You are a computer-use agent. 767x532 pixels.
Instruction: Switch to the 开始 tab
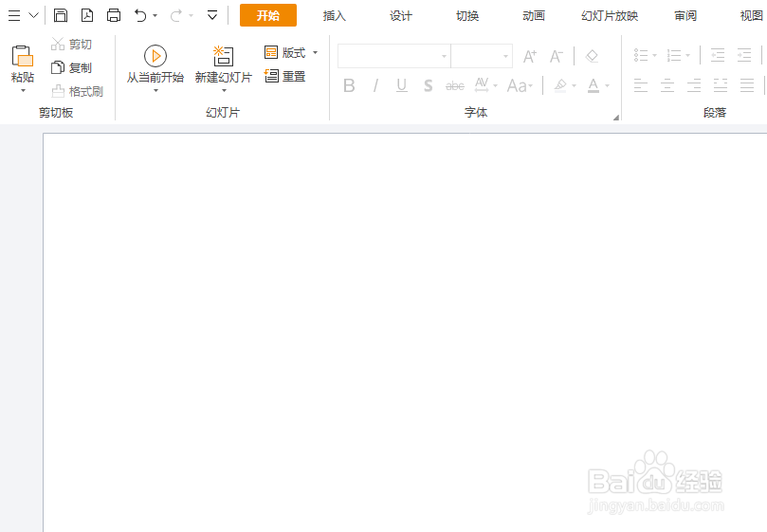point(268,16)
